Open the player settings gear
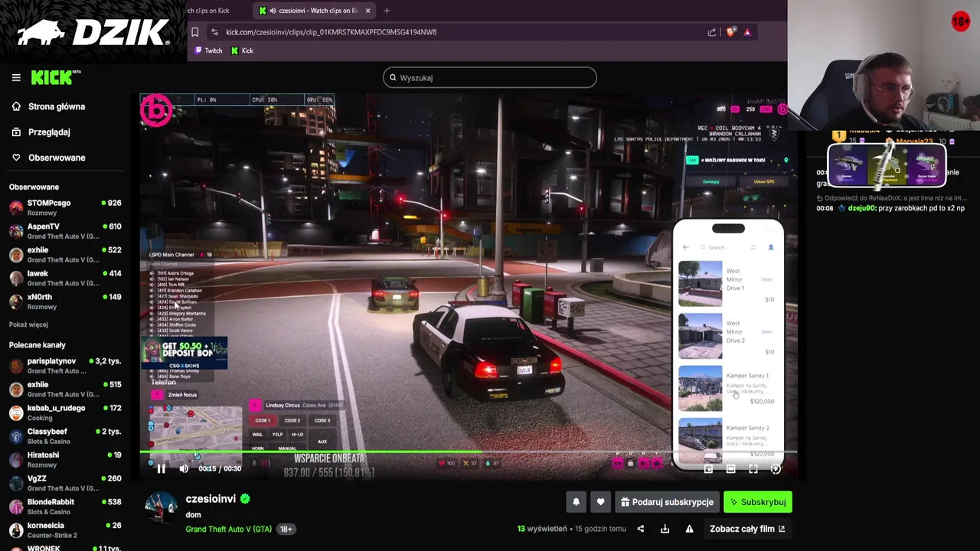Image resolution: width=980 pixels, height=551 pixels. pyautogui.click(x=776, y=469)
